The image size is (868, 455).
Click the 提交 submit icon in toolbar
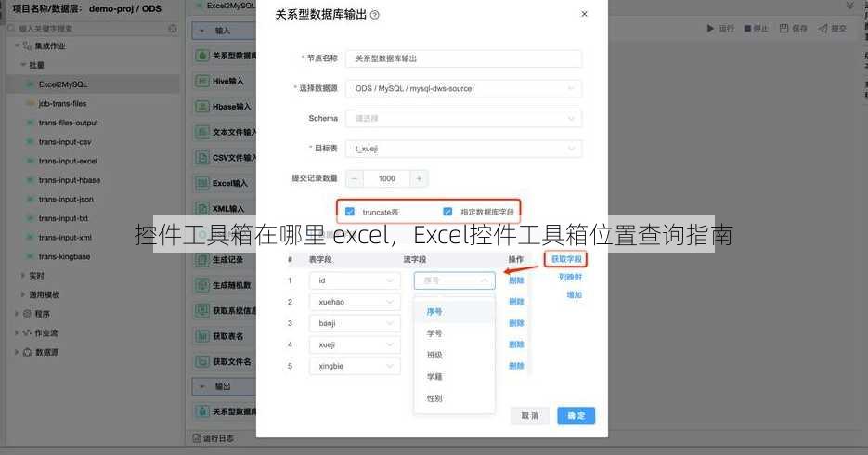click(x=823, y=28)
